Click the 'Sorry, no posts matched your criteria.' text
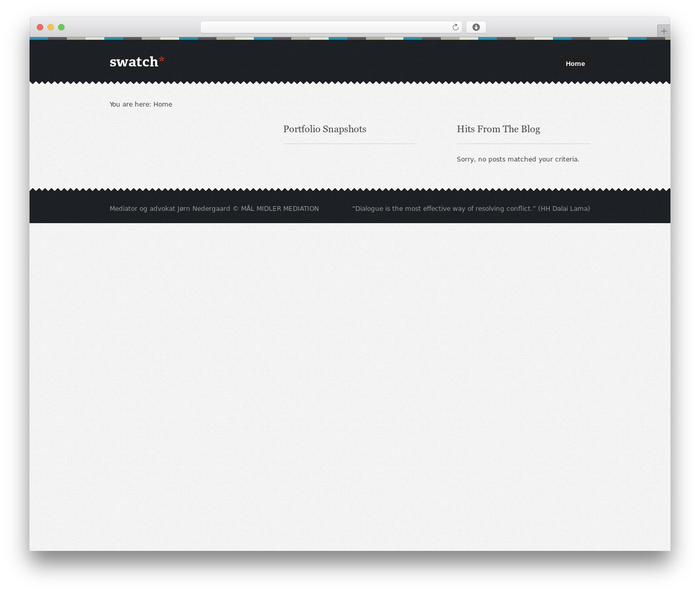Screen dimensions: 700x593 click(518, 159)
